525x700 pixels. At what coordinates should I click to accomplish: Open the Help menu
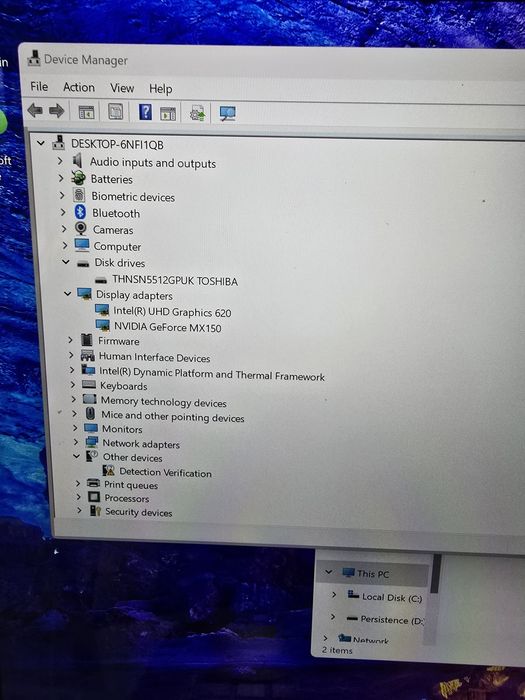point(160,89)
